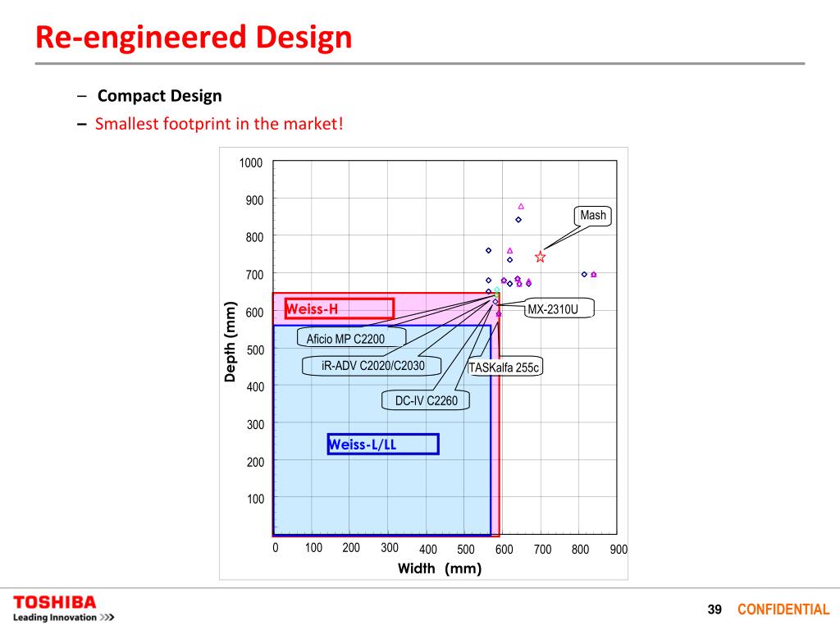Image resolution: width=840 pixels, height=630 pixels.
Task: Select the Compact Design bullet text
Action: pos(159,96)
